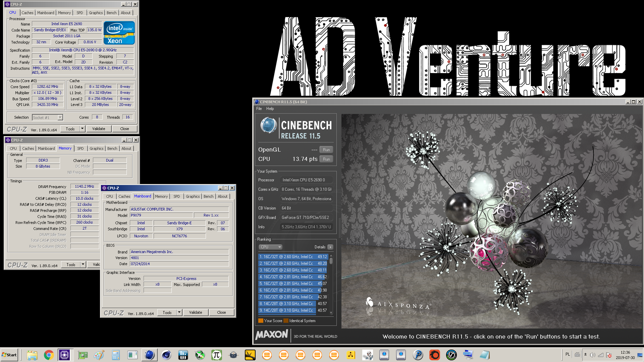Image resolution: width=644 pixels, height=362 pixels.
Task: Launch Google Chrome from the taskbar
Action: click(x=49, y=355)
